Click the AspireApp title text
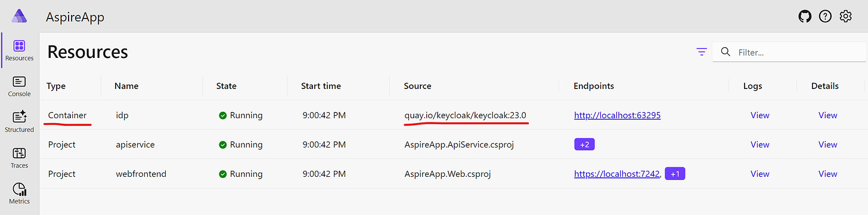This screenshot has width=868, height=215. pyautogui.click(x=75, y=17)
